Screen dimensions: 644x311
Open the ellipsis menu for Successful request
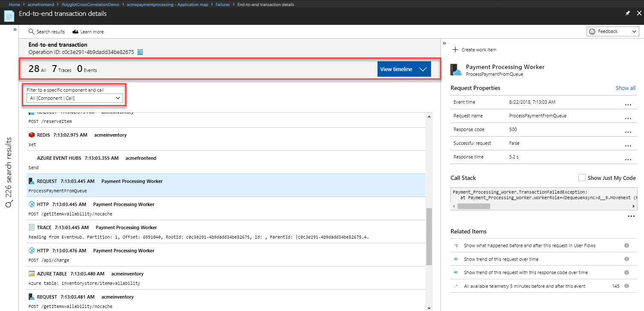click(x=628, y=146)
